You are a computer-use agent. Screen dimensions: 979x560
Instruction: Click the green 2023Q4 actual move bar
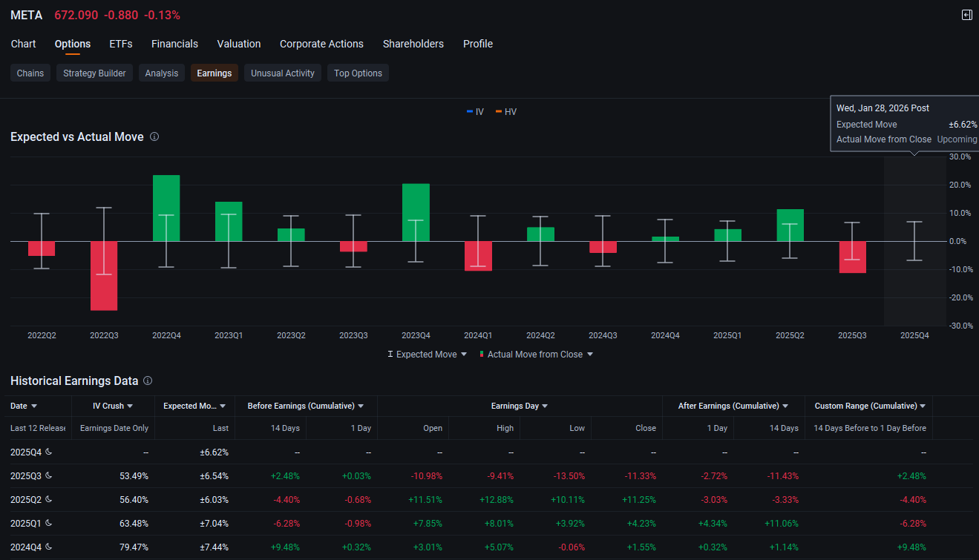[x=416, y=212]
